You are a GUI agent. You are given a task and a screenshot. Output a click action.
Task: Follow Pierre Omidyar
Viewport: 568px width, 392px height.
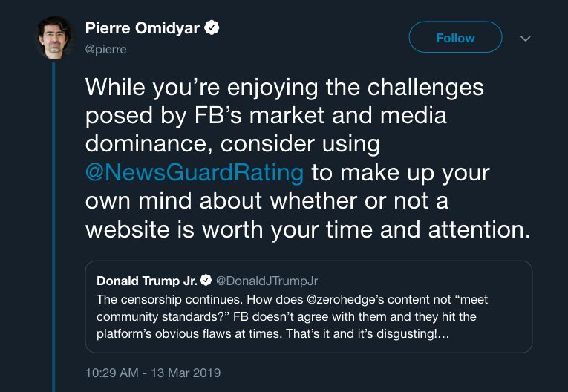click(x=455, y=38)
